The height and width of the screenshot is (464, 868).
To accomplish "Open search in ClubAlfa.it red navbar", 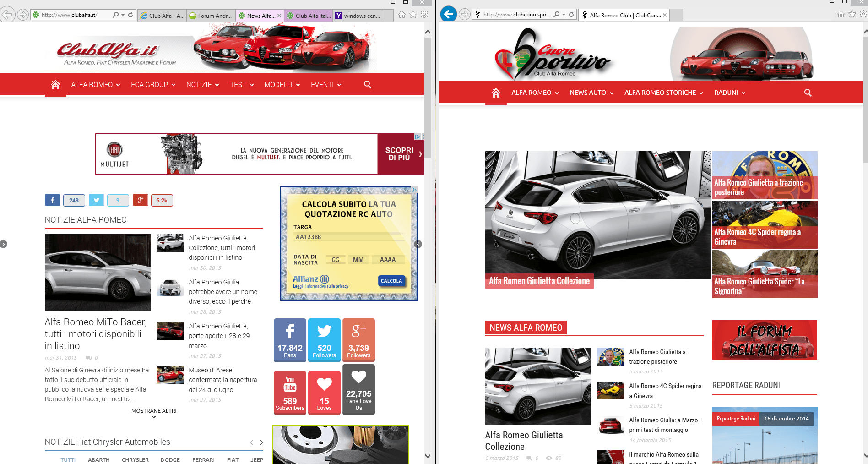I will 367,85.
